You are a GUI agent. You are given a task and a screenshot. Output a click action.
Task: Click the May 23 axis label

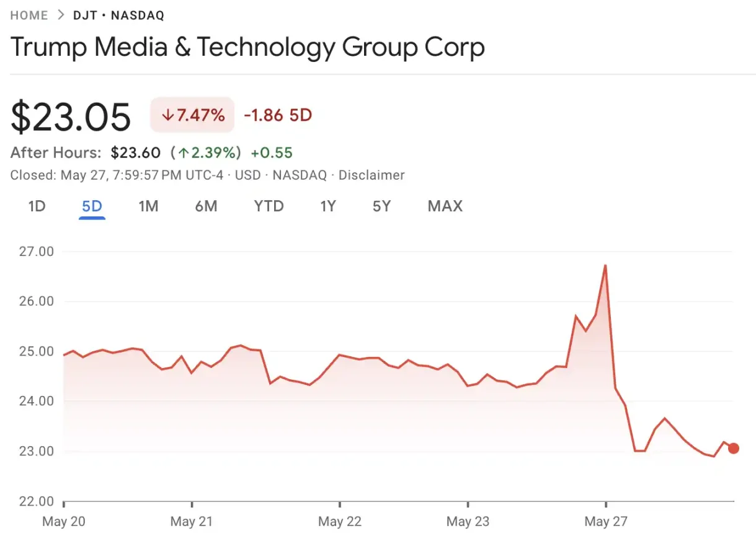click(468, 522)
